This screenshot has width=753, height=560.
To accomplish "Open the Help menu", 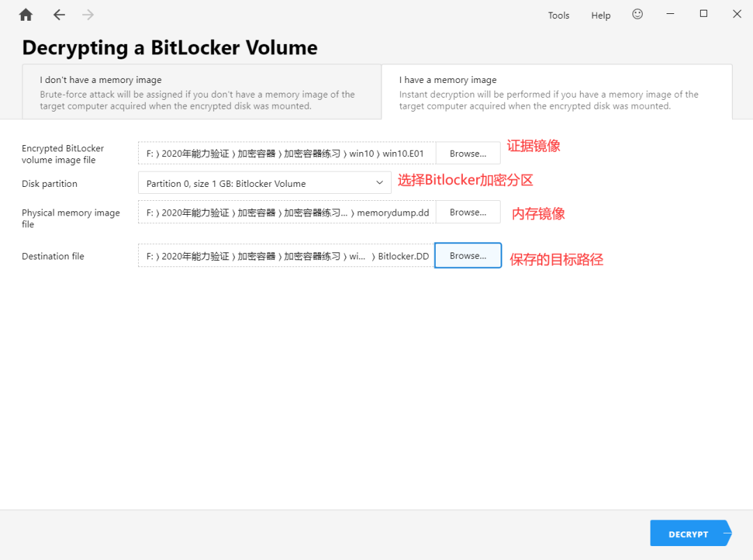I will pos(601,15).
